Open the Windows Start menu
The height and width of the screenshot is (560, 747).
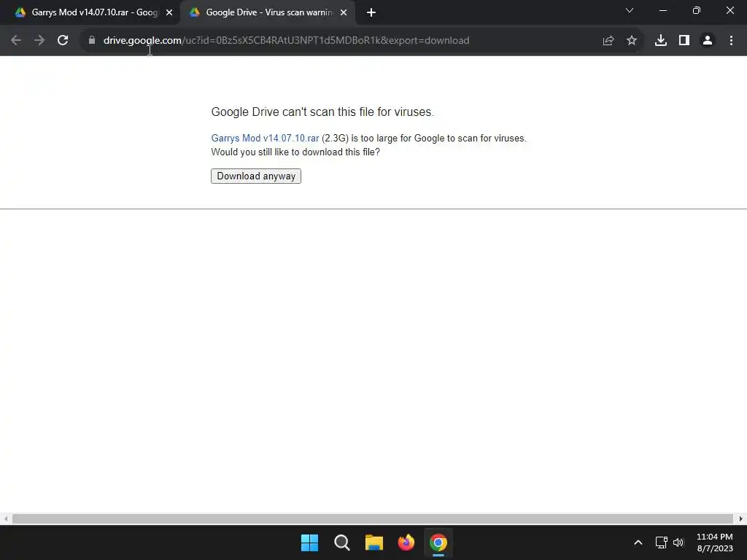309,542
